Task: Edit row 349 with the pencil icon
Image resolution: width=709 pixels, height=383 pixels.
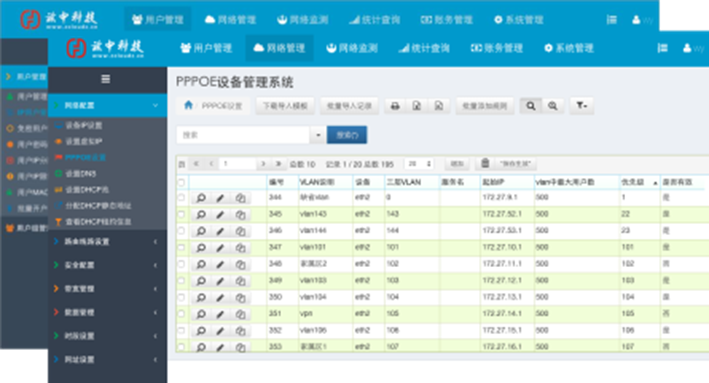Action: 220,281
